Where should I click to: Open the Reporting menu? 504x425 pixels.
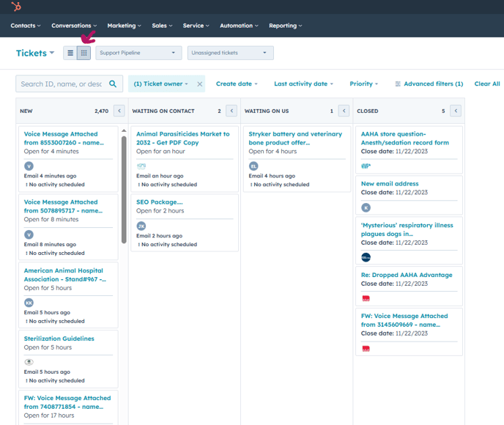(285, 26)
